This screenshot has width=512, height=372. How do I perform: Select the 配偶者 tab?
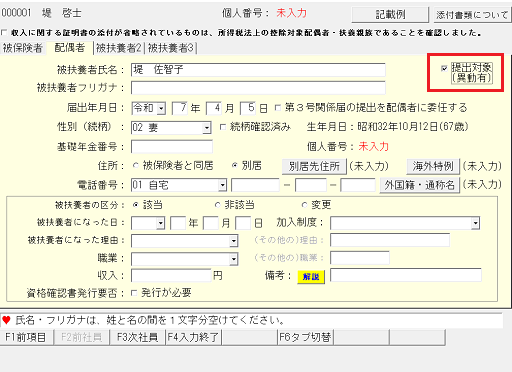(70, 48)
